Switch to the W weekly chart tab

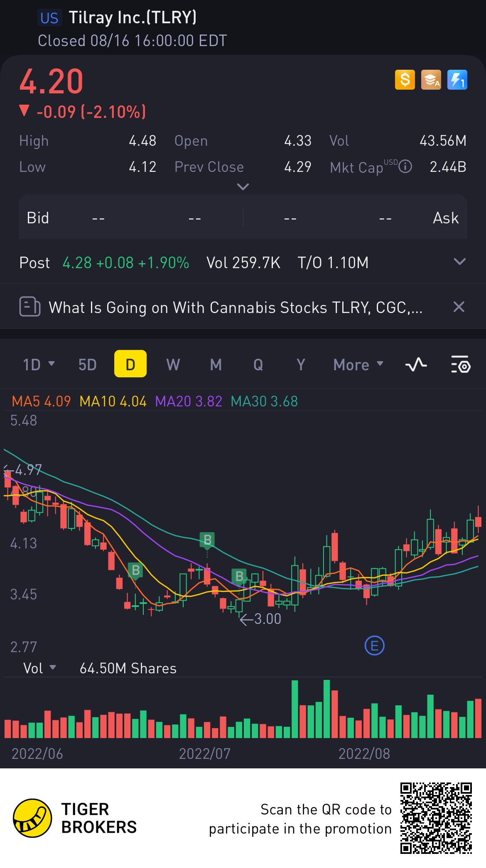(173, 364)
